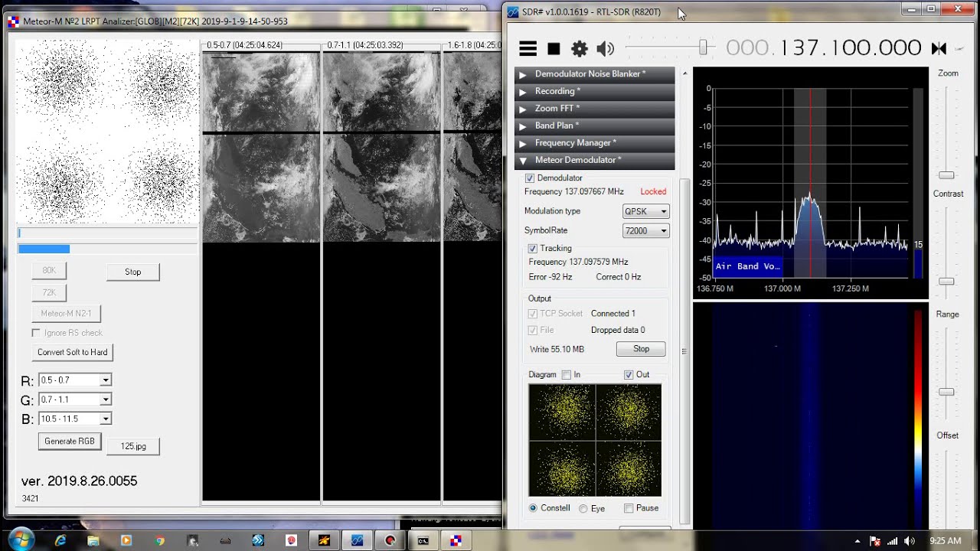Mute audio via the speaker icon in SDR#

[605, 49]
